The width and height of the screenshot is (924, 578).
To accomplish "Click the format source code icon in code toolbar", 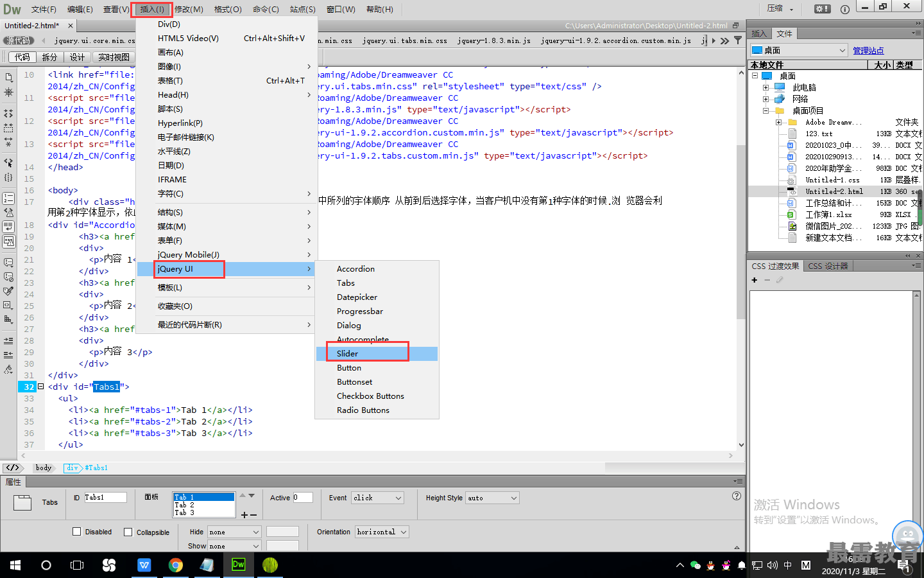I will (x=8, y=369).
